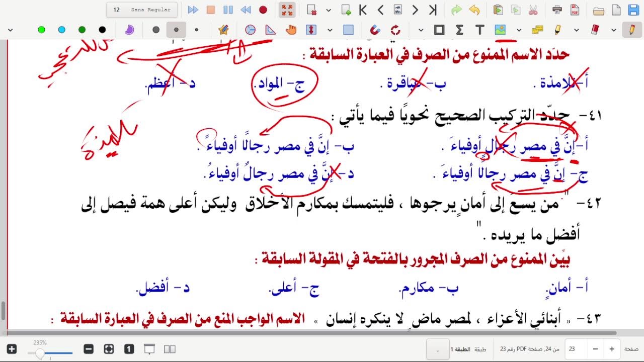The width and height of the screenshot is (644, 362).
Task: Select the Highlighter tool
Action: [558, 30]
